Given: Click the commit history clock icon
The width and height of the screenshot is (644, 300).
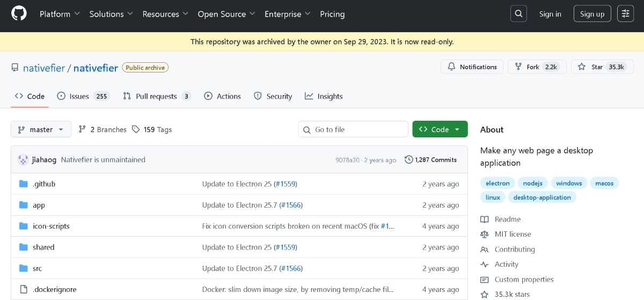Looking at the screenshot, I should point(409,159).
